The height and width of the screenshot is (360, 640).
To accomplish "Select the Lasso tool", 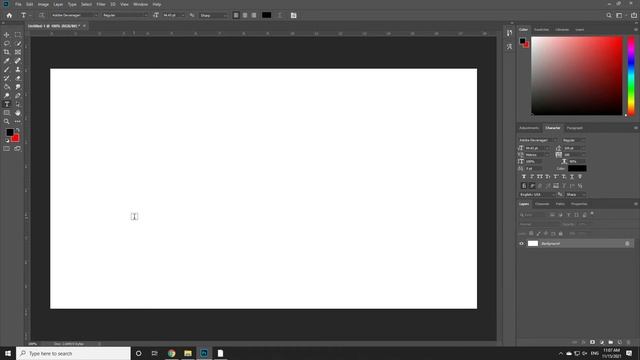I will 7,43.
